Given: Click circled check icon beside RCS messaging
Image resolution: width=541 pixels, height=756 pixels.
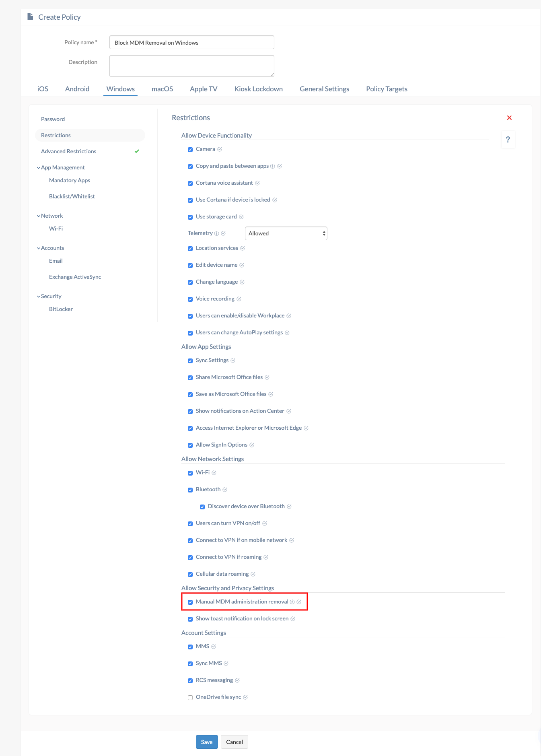Looking at the screenshot, I should (x=237, y=680).
